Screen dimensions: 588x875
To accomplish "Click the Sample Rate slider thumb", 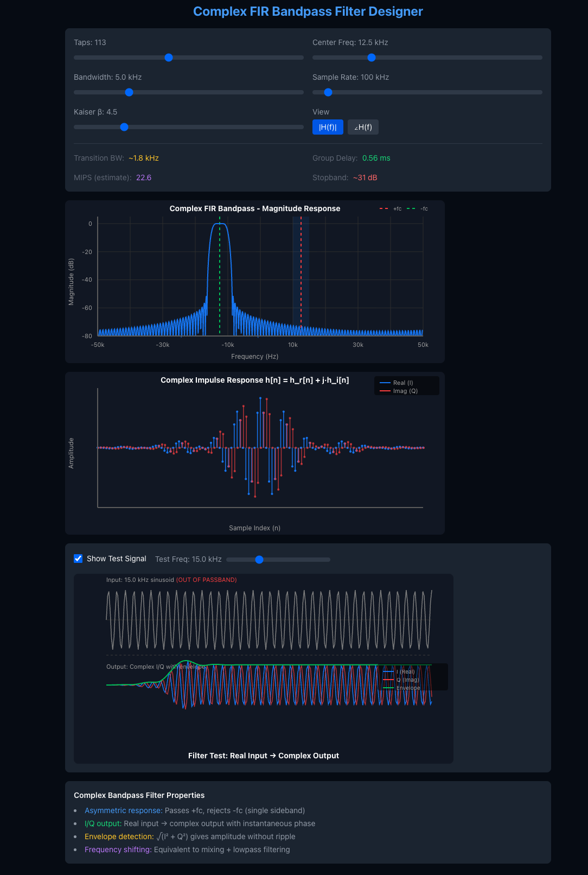I will click(328, 92).
